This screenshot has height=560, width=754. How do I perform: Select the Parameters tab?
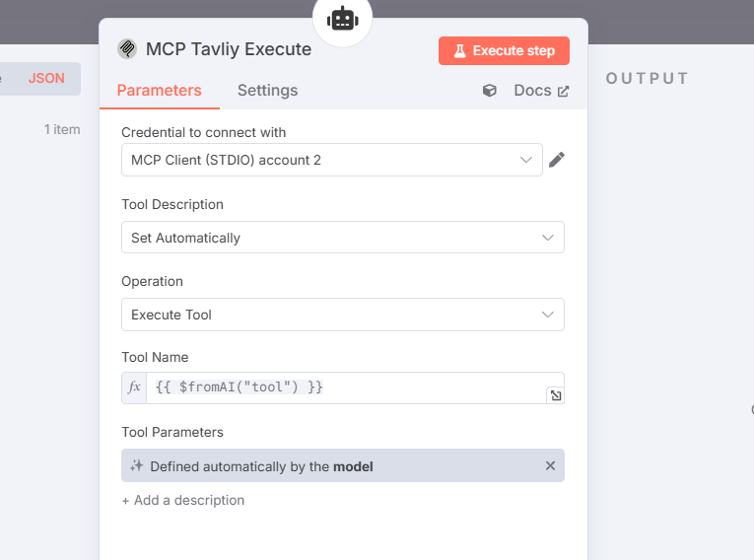tap(159, 91)
